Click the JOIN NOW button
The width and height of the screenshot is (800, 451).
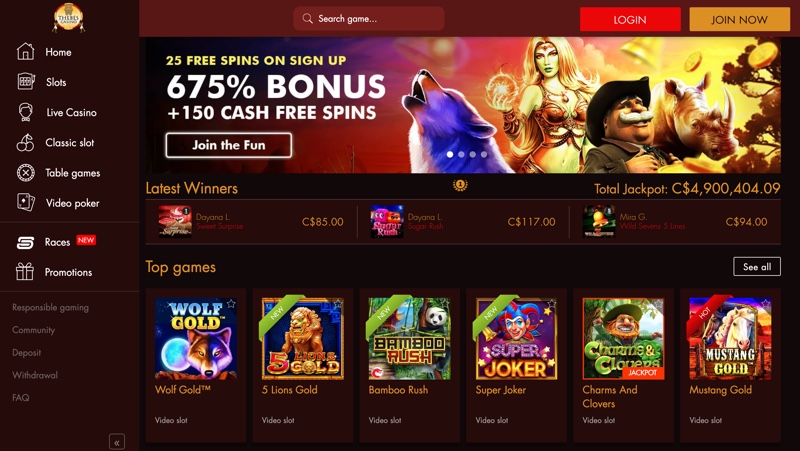click(x=739, y=19)
